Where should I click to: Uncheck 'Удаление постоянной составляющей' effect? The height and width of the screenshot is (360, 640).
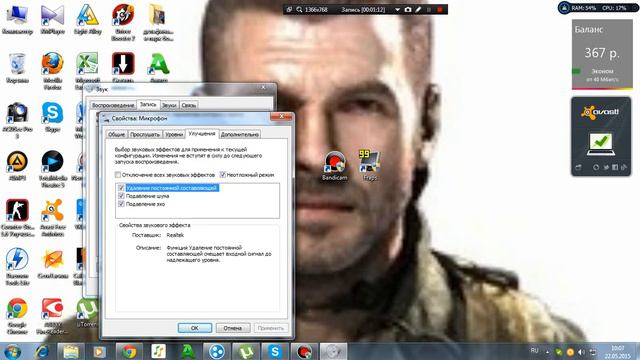(121, 188)
